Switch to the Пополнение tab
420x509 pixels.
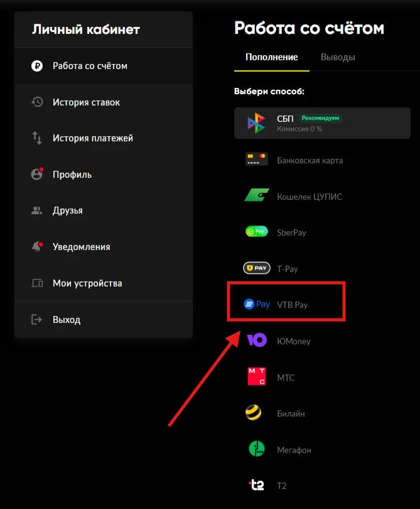pyautogui.click(x=271, y=57)
